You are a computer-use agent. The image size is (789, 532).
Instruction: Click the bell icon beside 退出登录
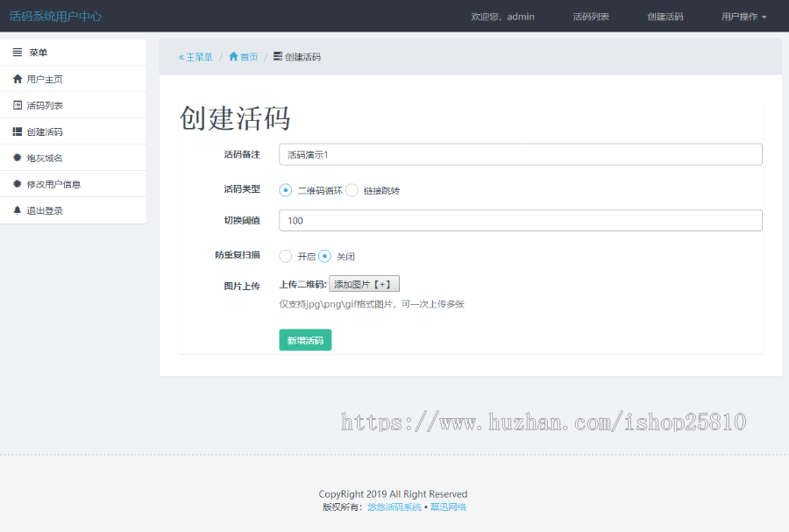tap(18, 209)
